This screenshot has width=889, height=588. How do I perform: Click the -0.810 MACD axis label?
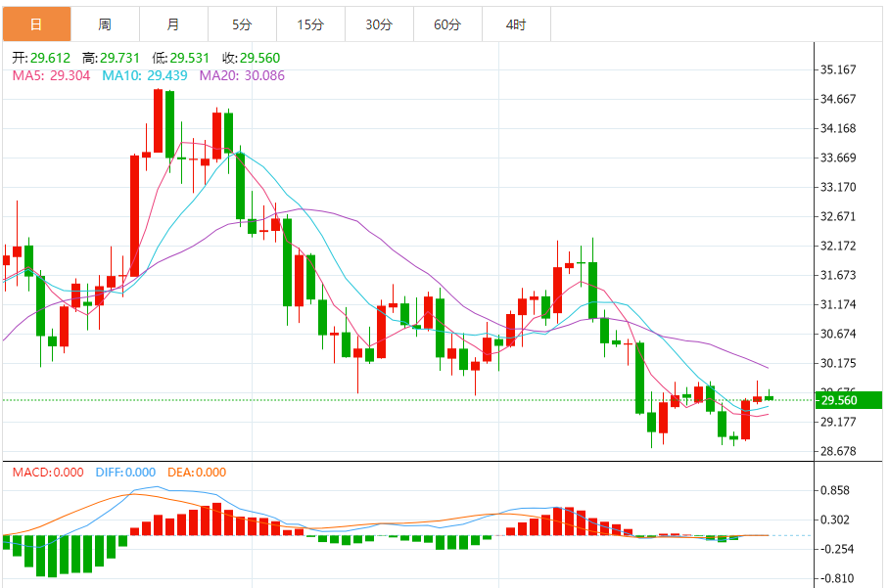pyautogui.click(x=837, y=578)
